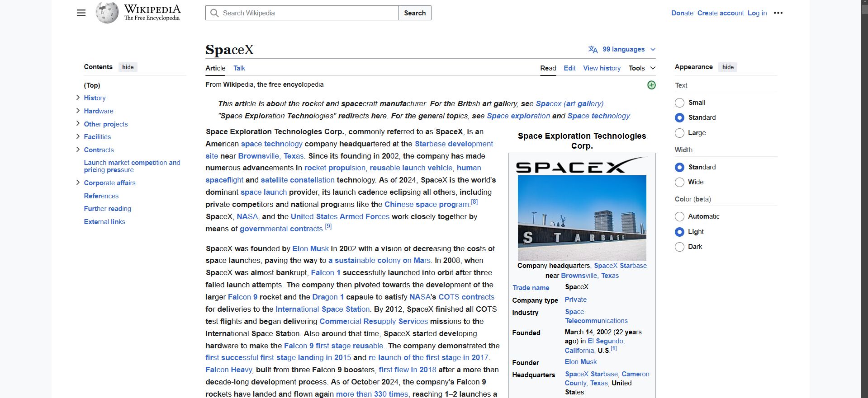
Task: Click the Search button
Action: click(x=415, y=13)
